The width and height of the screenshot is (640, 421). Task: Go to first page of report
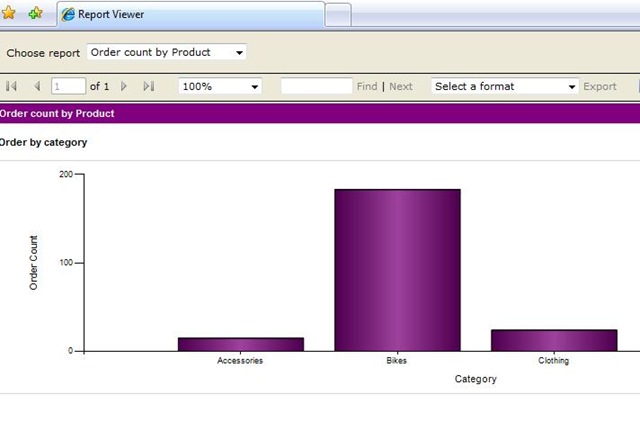(x=11, y=86)
